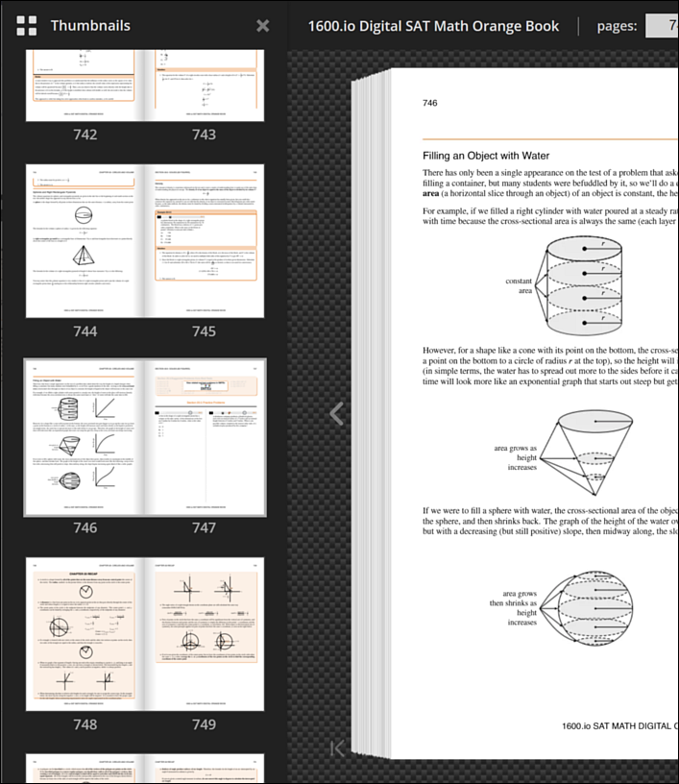Viewport: 679px width, 784px height.
Task: Select the page 746 thumbnail
Action: (85, 437)
